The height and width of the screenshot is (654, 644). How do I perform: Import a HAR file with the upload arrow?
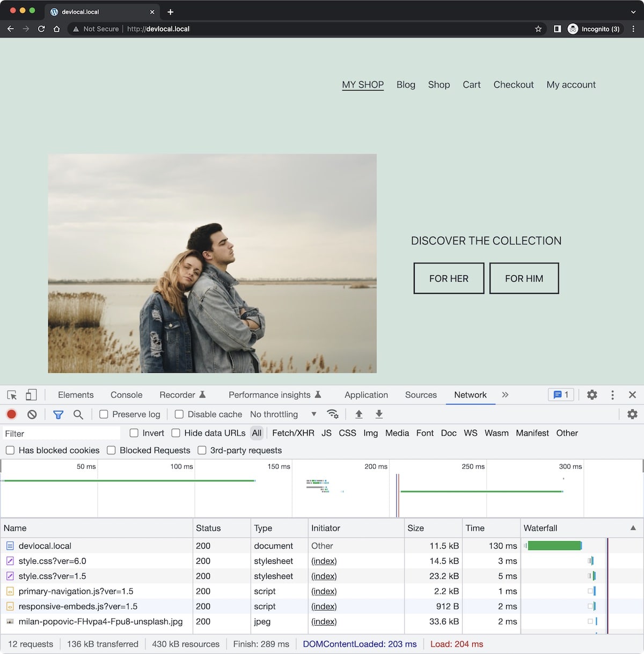click(x=359, y=414)
